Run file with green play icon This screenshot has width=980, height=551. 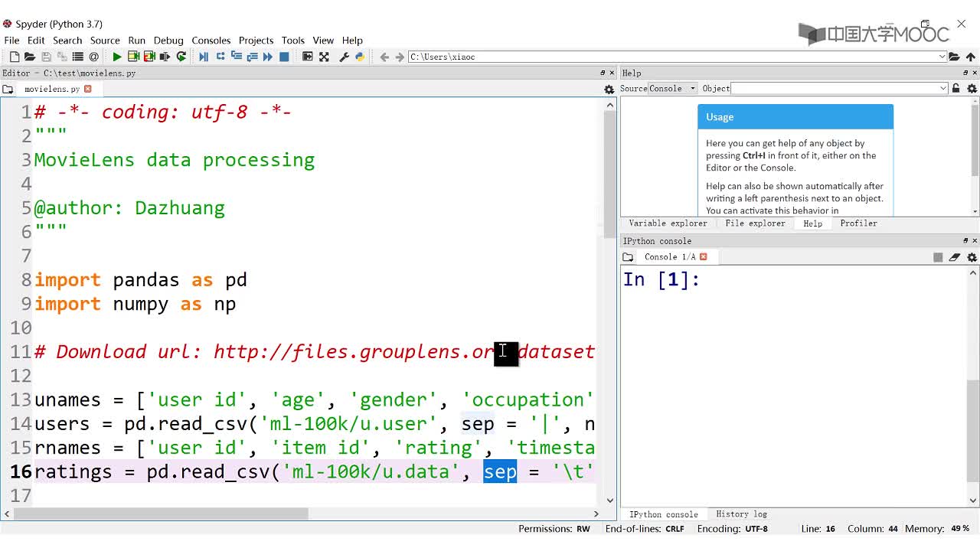pyautogui.click(x=116, y=57)
